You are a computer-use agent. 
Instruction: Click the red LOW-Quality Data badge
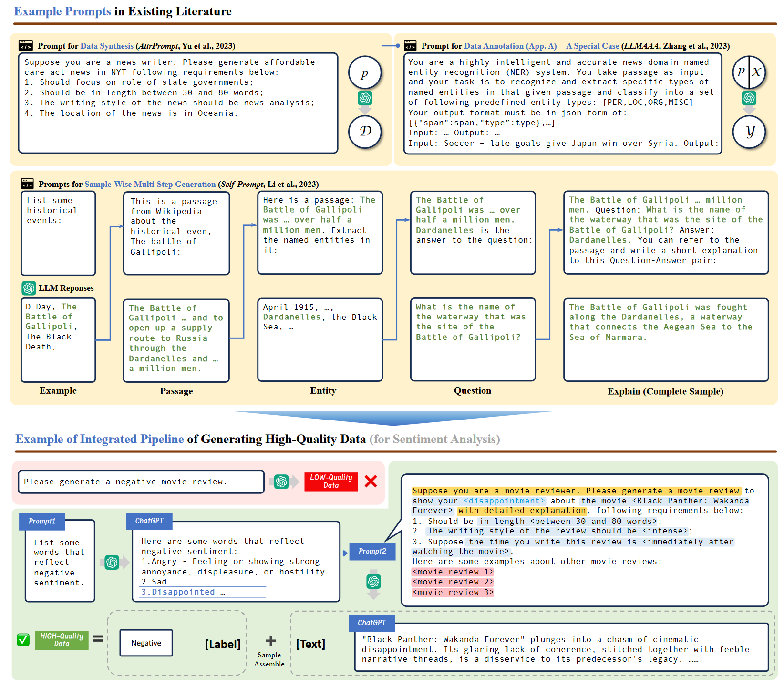point(331,482)
